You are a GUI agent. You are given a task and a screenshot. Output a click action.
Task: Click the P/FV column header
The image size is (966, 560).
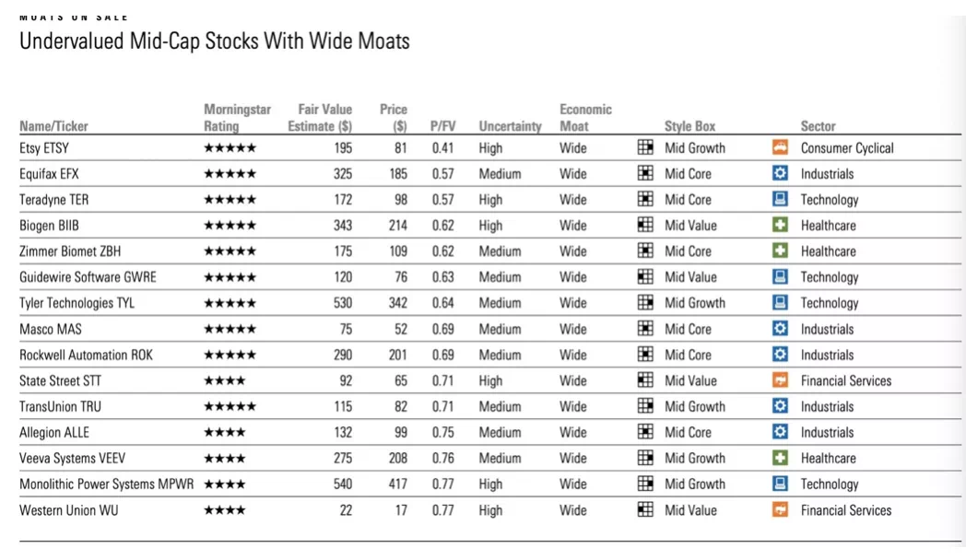click(x=443, y=126)
